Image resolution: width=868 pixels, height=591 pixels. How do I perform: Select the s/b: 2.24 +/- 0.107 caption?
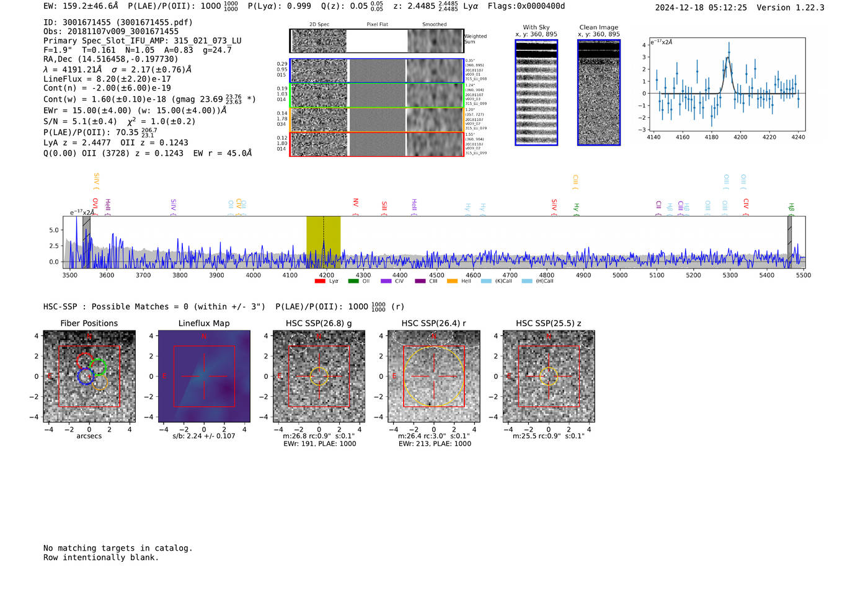pyautogui.click(x=204, y=436)
